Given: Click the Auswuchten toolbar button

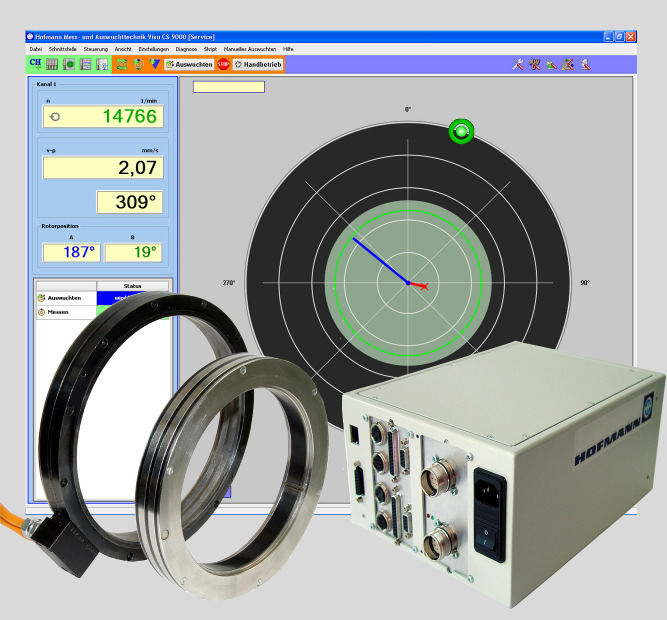Looking at the screenshot, I should [x=189, y=64].
